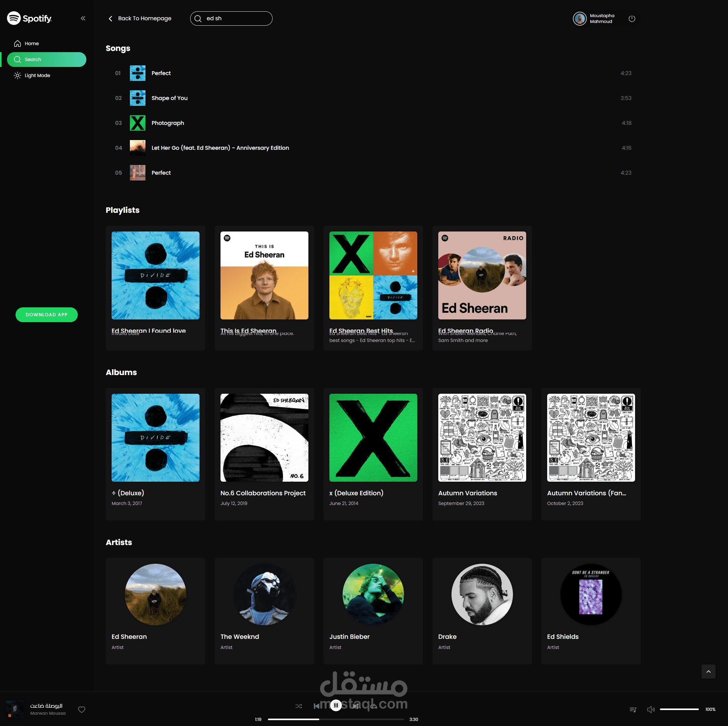Click the No.6 Collaborations Project title
The image size is (728, 726).
tap(263, 493)
